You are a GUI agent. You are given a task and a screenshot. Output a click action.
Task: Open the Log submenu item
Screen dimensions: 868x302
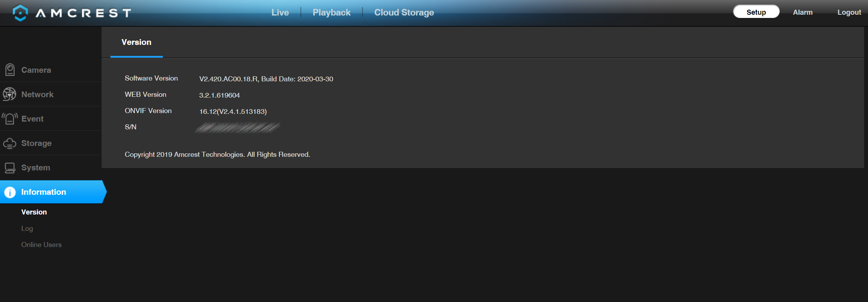tap(27, 228)
